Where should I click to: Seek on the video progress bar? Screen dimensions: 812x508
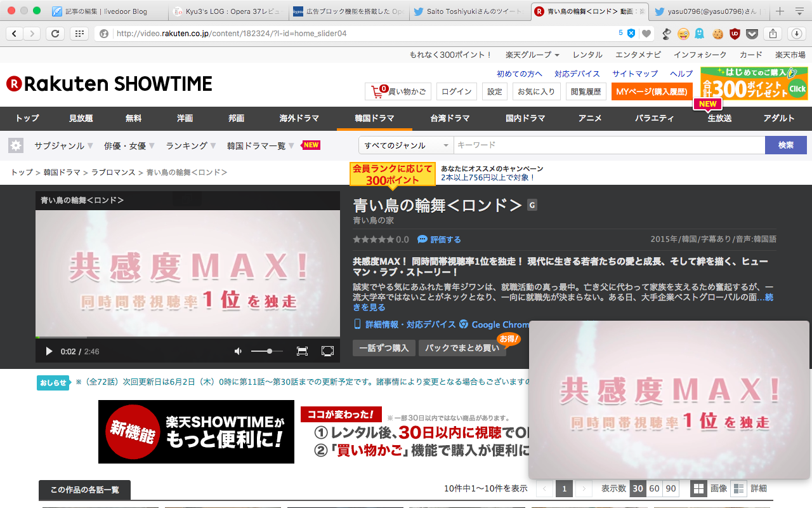pos(188,338)
